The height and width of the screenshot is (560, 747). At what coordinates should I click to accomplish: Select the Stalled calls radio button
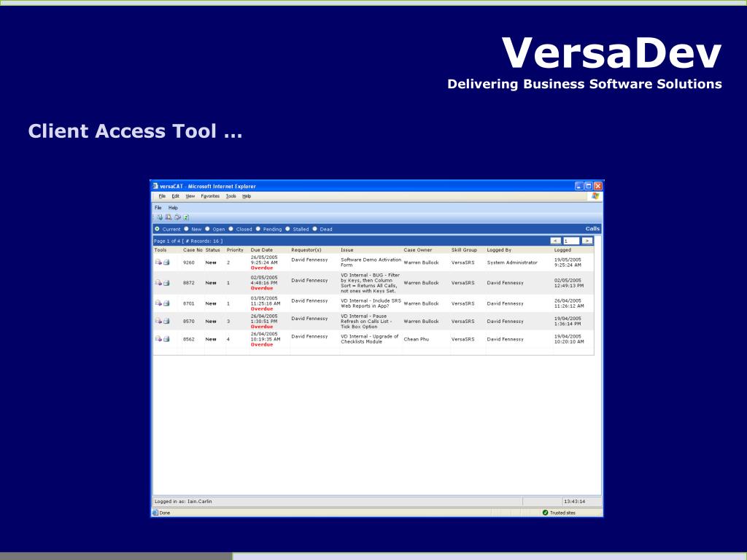pyautogui.click(x=287, y=229)
